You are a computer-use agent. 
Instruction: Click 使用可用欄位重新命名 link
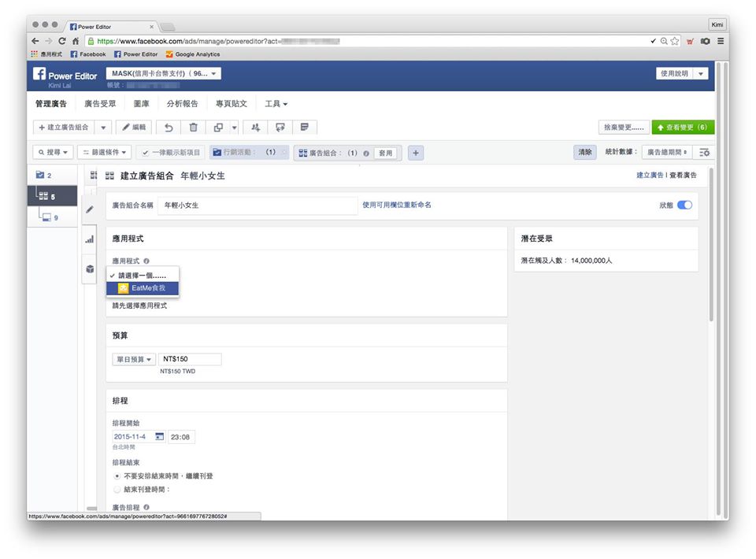click(397, 205)
